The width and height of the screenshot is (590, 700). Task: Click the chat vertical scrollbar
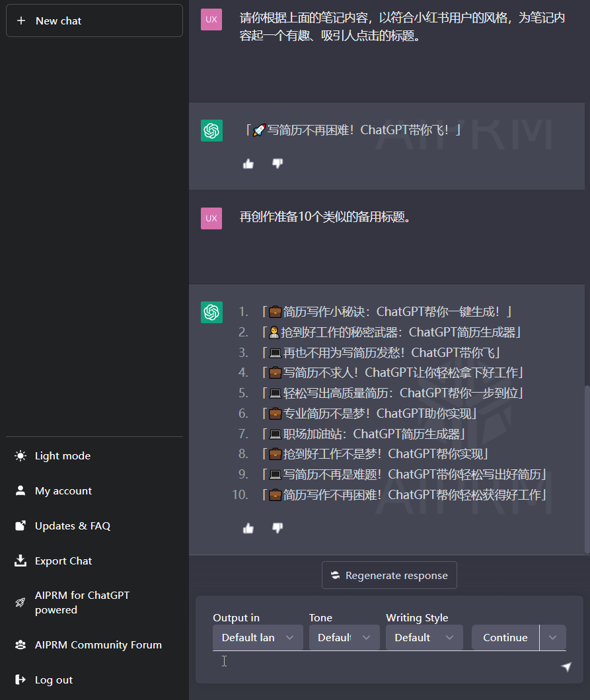(x=587, y=469)
